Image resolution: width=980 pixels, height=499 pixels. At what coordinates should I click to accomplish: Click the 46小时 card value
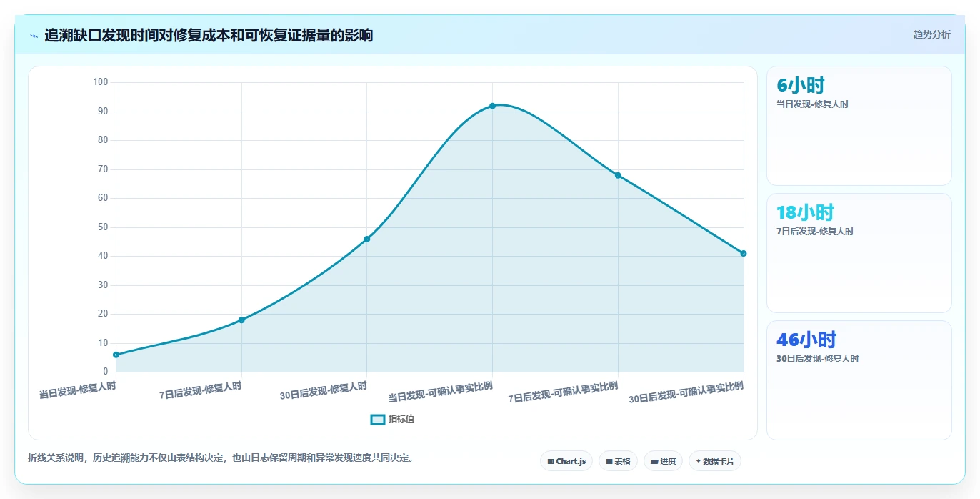[x=806, y=340]
